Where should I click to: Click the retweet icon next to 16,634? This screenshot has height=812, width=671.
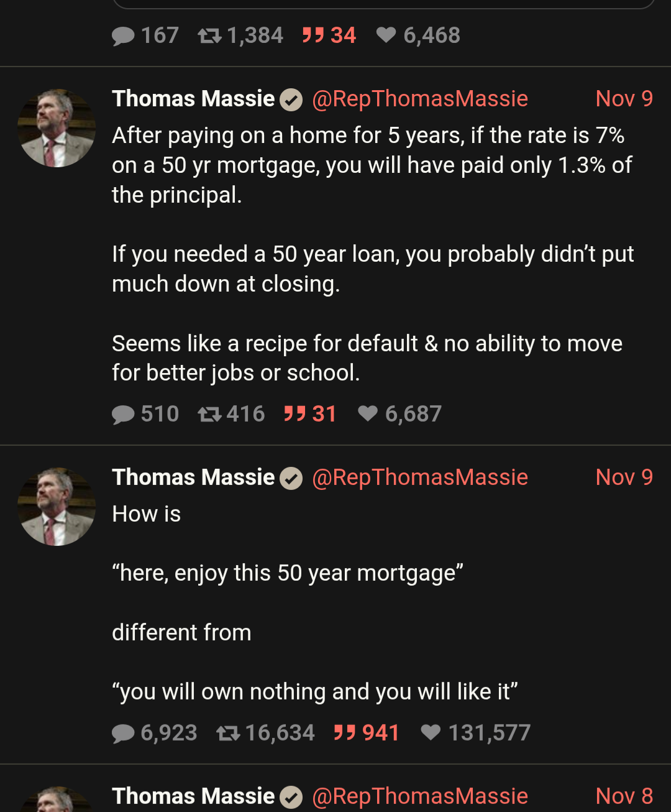[x=228, y=734]
